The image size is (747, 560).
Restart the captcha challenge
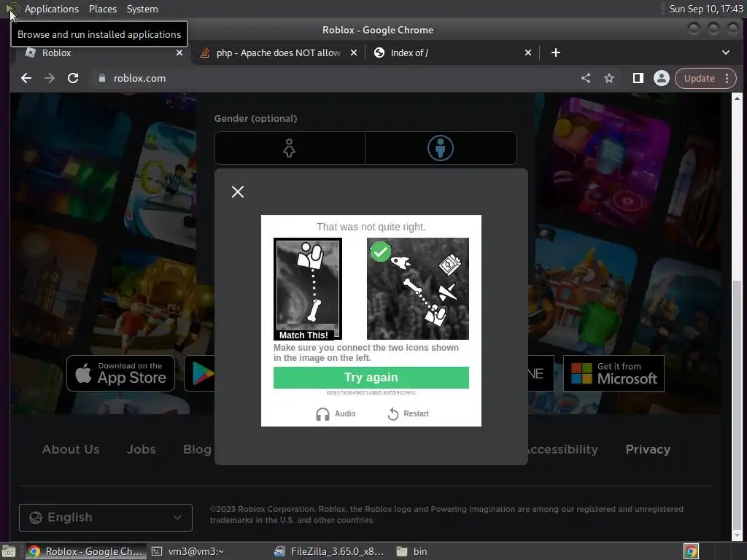point(409,414)
